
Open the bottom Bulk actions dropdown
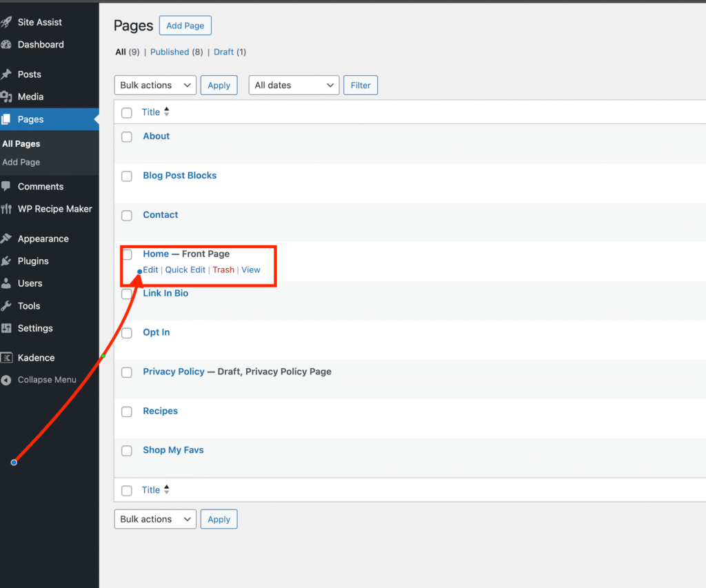coord(155,519)
